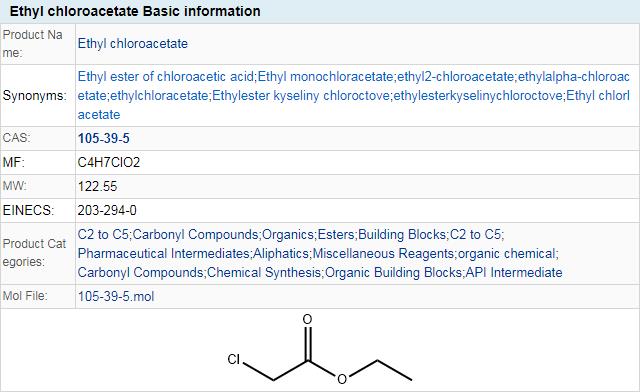The image size is (640, 392).
Task: Click Ethyl ester of chloroacetic acid
Action: [166, 76]
